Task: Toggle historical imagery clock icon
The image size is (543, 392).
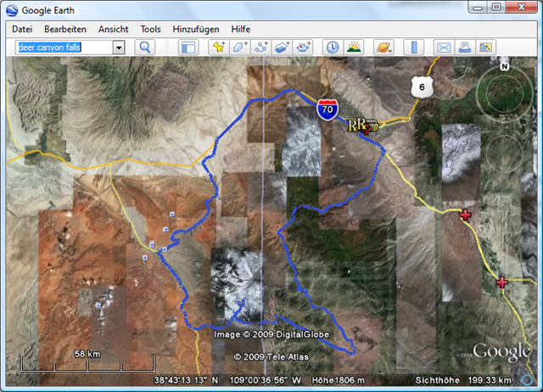Action: click(332, 48)
